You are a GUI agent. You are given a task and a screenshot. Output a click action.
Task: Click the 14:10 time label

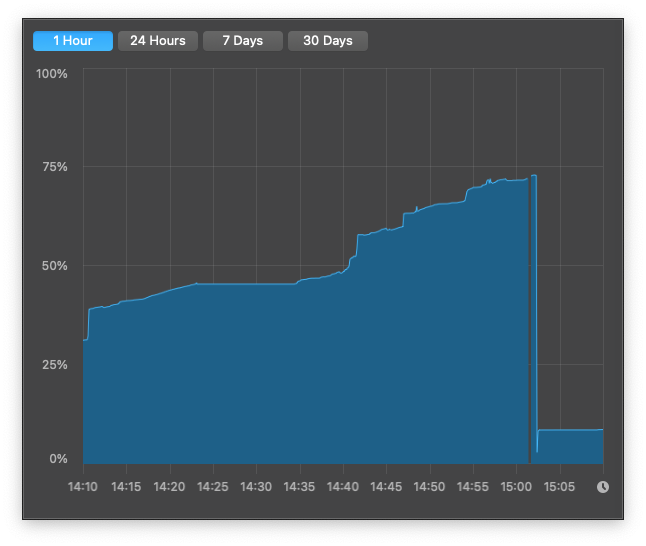tap(83, 487)
